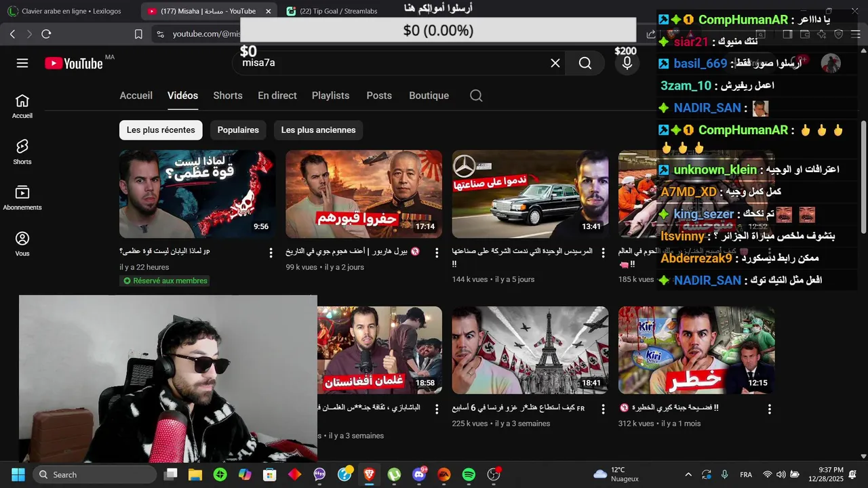Reload the current browser page
The image size is (868, 488).
46,34
